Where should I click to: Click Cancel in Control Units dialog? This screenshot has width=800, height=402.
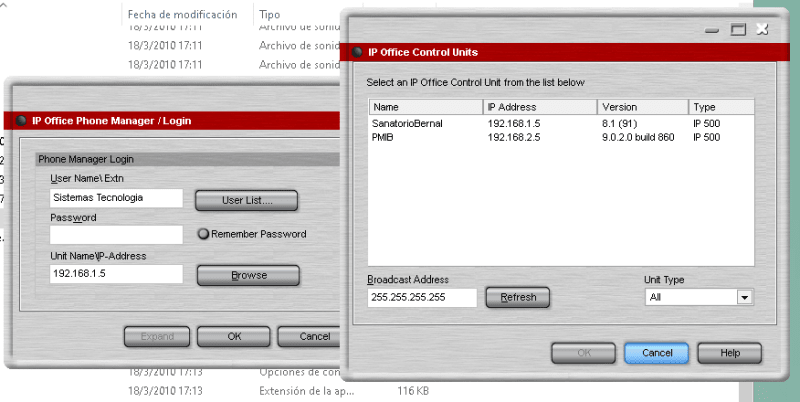[x=657, y=353]
